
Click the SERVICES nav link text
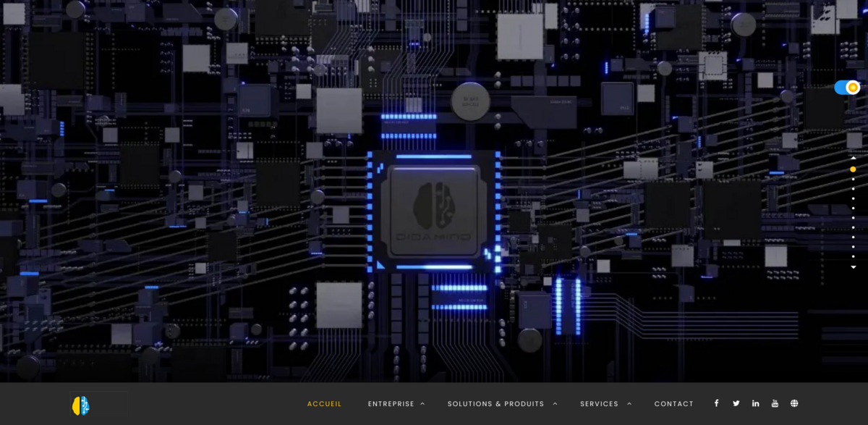[x=600, y=404]
